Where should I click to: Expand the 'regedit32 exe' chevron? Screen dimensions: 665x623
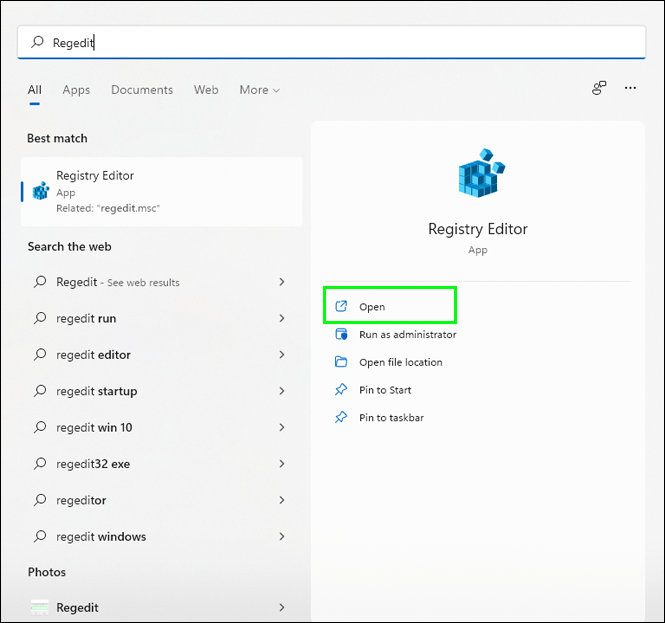[282, 464]
